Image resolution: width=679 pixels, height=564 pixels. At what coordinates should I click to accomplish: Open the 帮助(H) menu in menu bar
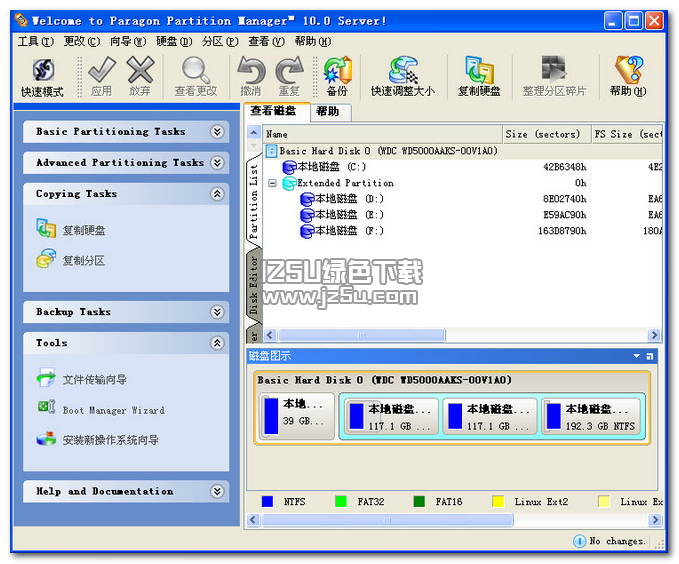(313, 42)
